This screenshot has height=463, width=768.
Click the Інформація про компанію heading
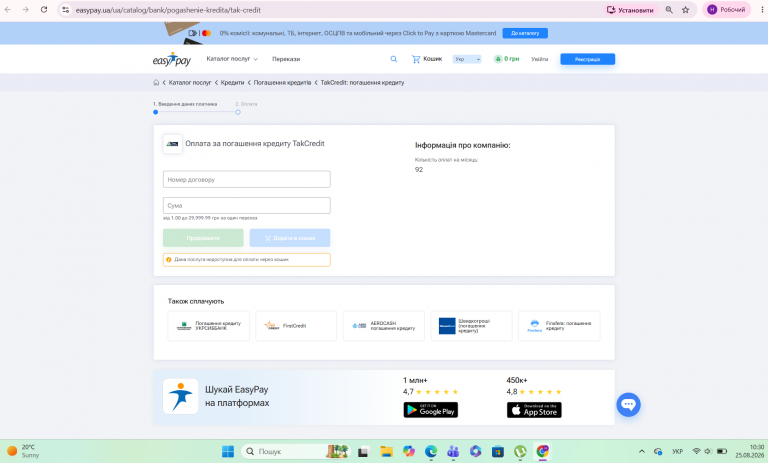(462, 146)
